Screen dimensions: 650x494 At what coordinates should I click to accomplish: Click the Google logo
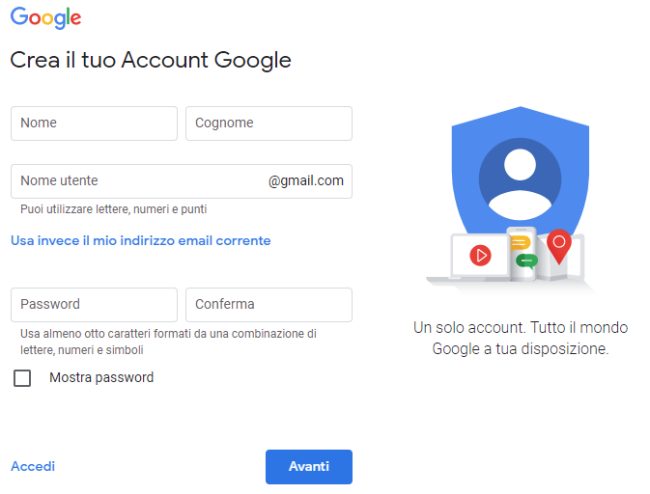pos(46,18)
